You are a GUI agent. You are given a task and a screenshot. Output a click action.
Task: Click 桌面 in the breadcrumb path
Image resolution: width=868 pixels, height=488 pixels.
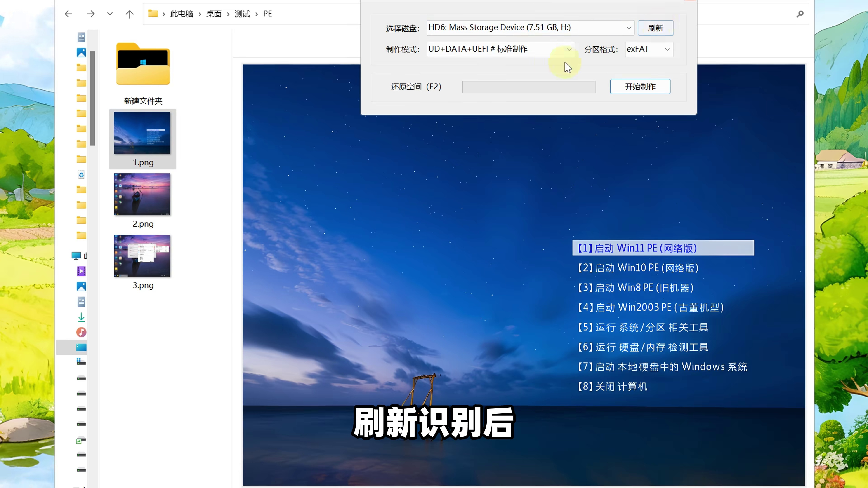(x=214, y=14)
